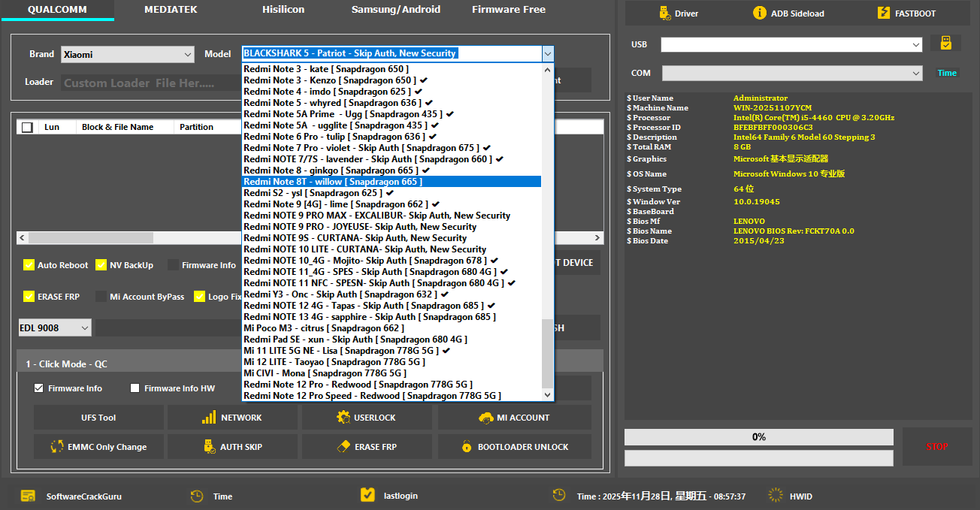Click the MI ACCOUNT cloud icon

tap(485, 417)
